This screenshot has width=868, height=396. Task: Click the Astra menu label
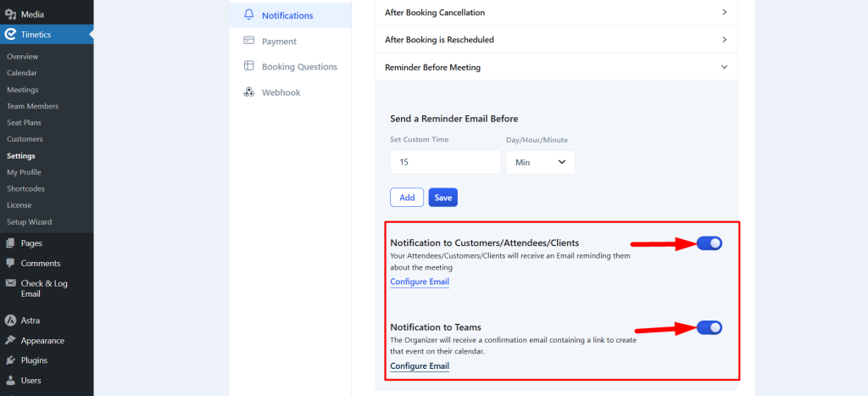coord(31,321)
